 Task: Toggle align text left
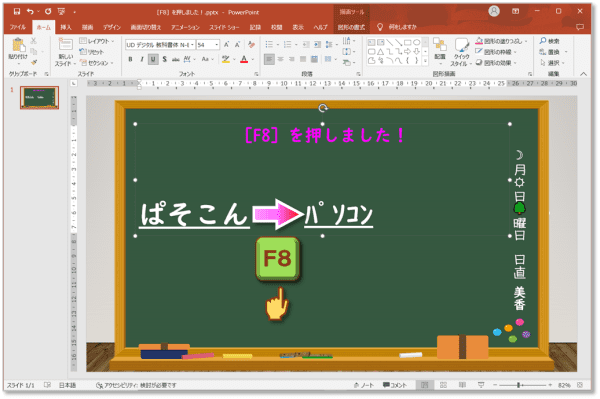[269, 59]
